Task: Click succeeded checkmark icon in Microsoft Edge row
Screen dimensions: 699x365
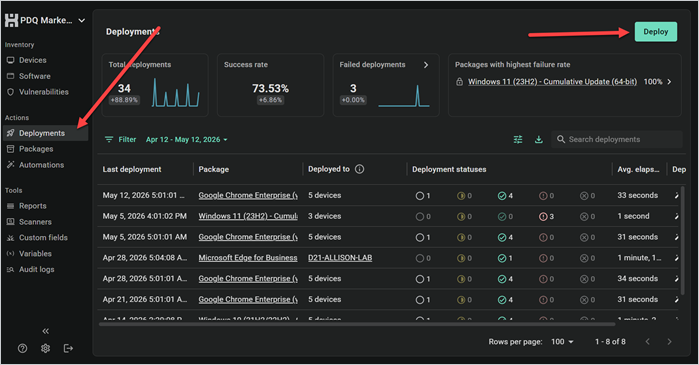Action: click(x=502, y=258)
